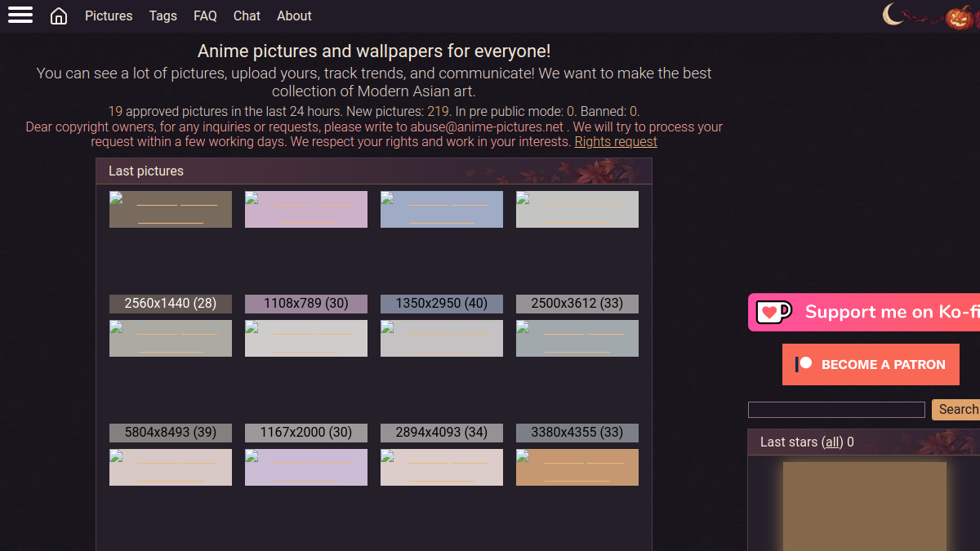Open the thumbnail above 1167x2000 (30)
980x551 pixels.
tap(306, 339)
